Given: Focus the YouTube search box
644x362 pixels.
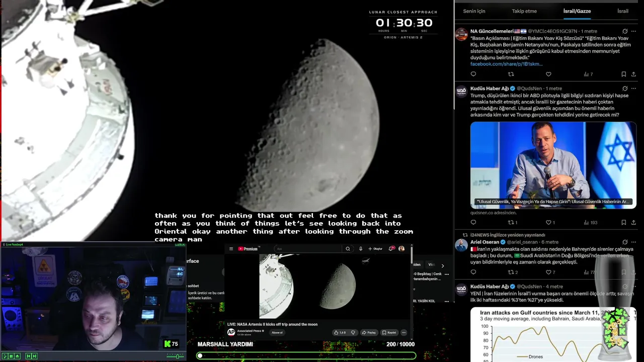Looking at the screenshot, I should tap(308, 249).
